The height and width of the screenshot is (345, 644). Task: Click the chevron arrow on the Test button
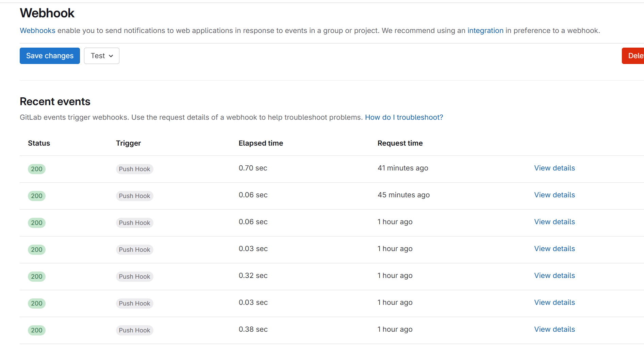(x=111, y=56)
